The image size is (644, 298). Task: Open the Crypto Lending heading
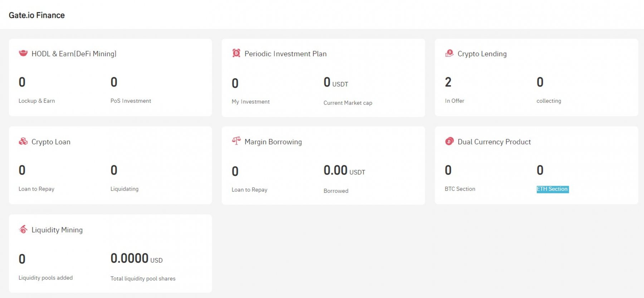click(x=482, y=54)
